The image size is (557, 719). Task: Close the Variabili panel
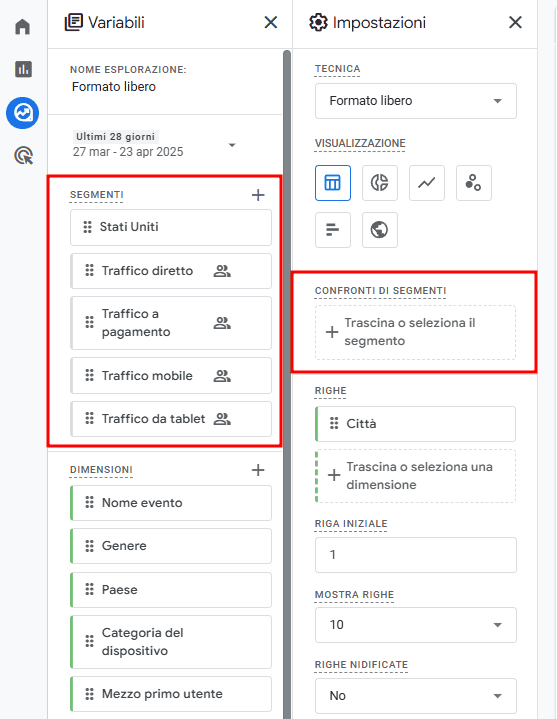coord(271,22)
